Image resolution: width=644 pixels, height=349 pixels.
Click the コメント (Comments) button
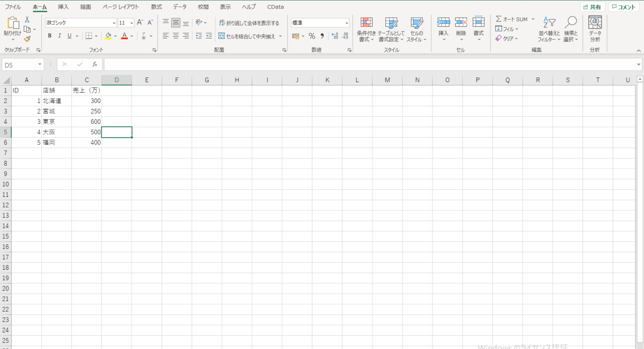coord(624,7)
